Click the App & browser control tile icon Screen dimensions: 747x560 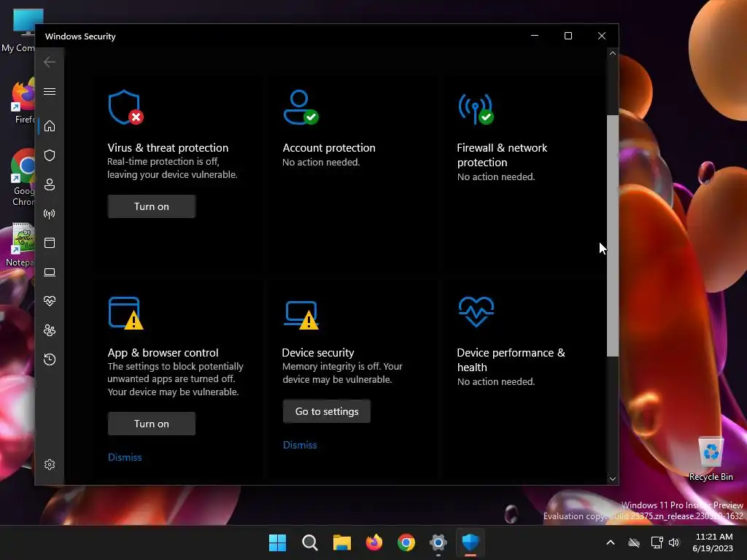click(x=125, y=313)
